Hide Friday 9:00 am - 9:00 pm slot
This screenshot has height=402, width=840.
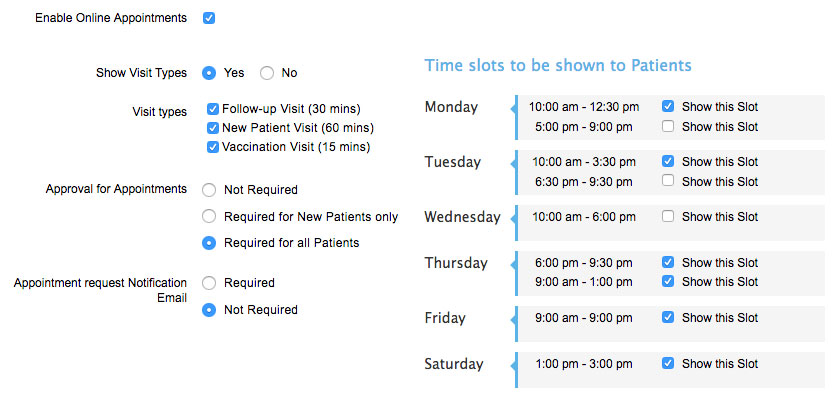tap(668, 317)
